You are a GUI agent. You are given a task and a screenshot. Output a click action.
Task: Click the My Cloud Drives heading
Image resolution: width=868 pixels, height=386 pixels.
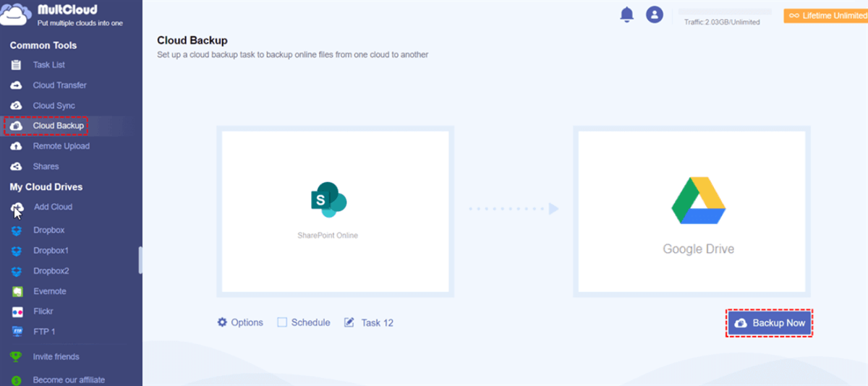pos(46,186)
